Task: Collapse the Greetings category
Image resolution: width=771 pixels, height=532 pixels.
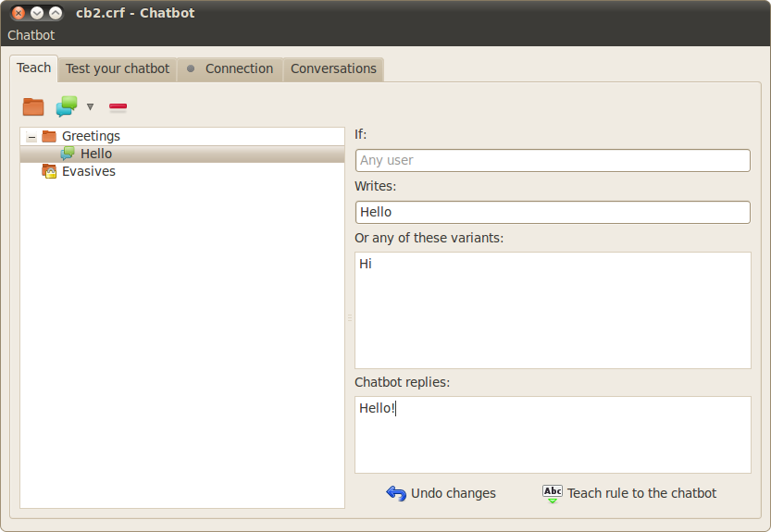Action: [31, 137]
